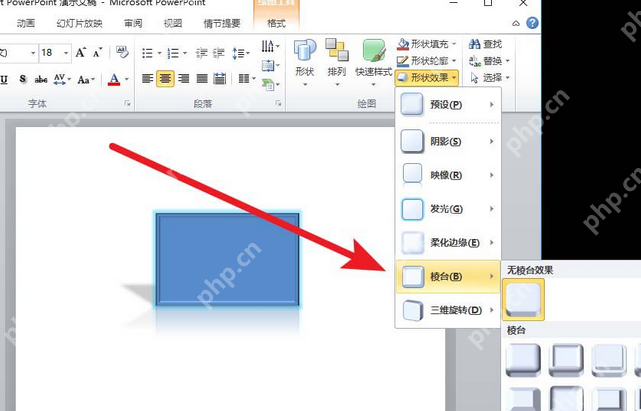Toggle strikethrough abc formatting
641x411 pixels.
tap(41, 79)
